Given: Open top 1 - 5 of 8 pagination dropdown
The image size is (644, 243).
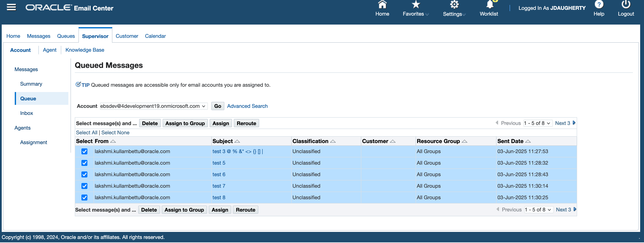Looking at the screenshot, I should coord(538,123).
